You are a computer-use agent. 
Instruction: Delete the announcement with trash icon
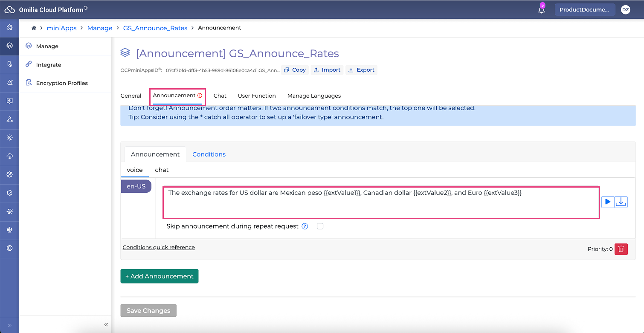621,249
